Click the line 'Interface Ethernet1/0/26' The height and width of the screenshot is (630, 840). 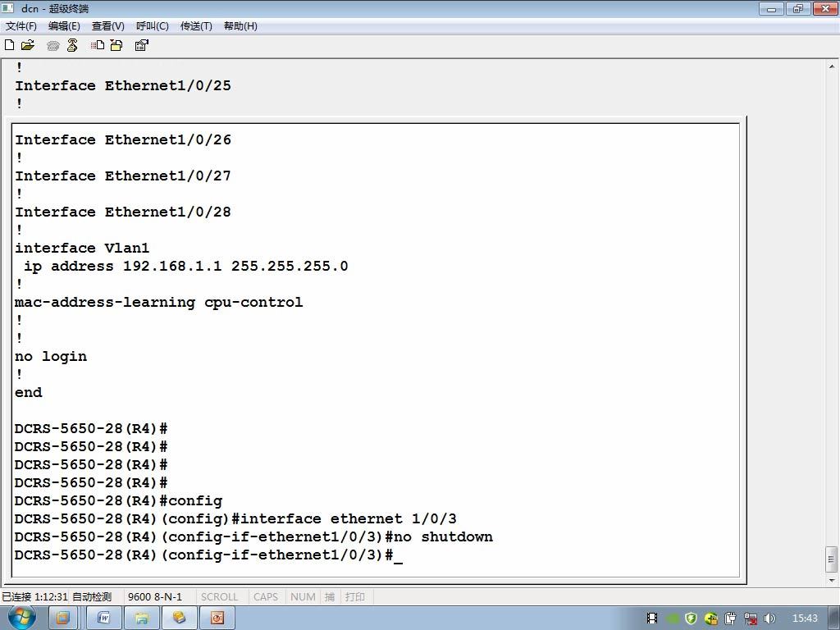coord(123,139)
